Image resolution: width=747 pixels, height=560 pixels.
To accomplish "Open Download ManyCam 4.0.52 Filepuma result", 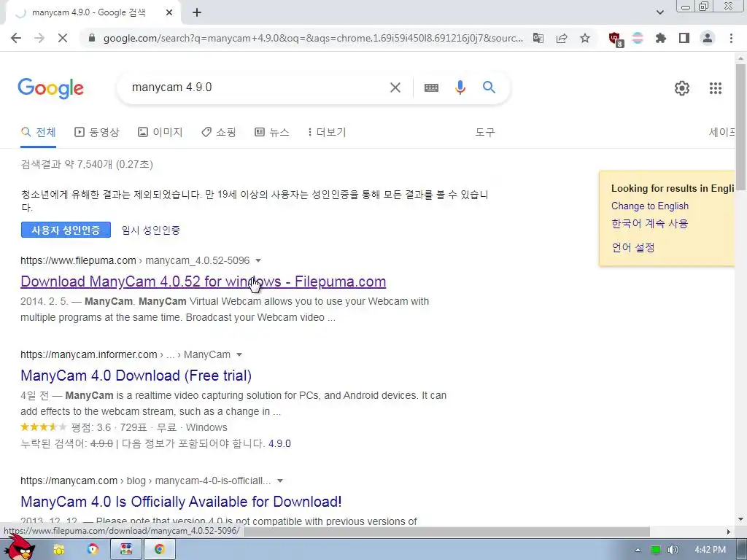I will tap(203, 281).
